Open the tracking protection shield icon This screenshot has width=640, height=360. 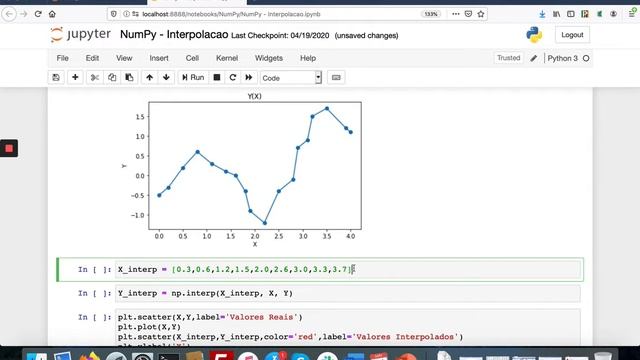tap(113, 14)
